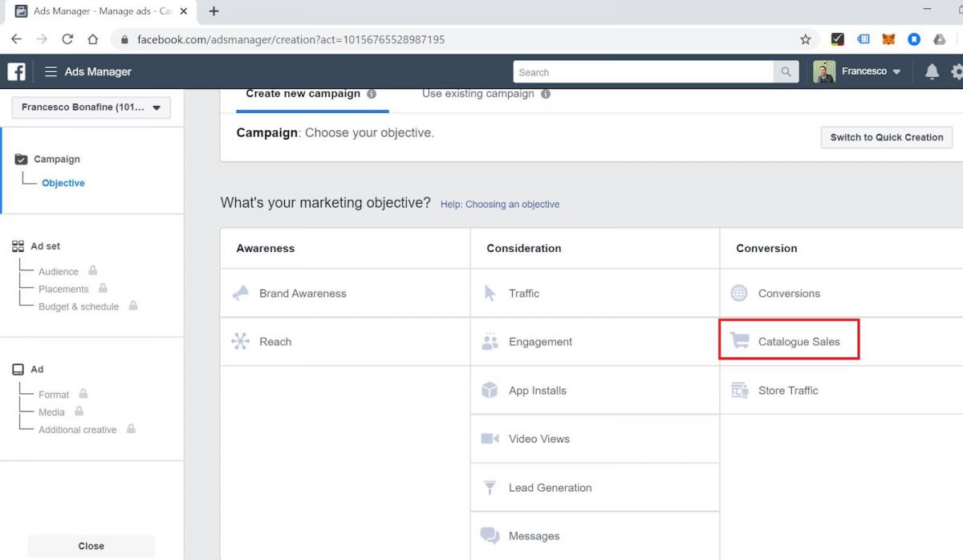
Task: Click the info icon beside Use existing campaign
Action: coord(546,94)
